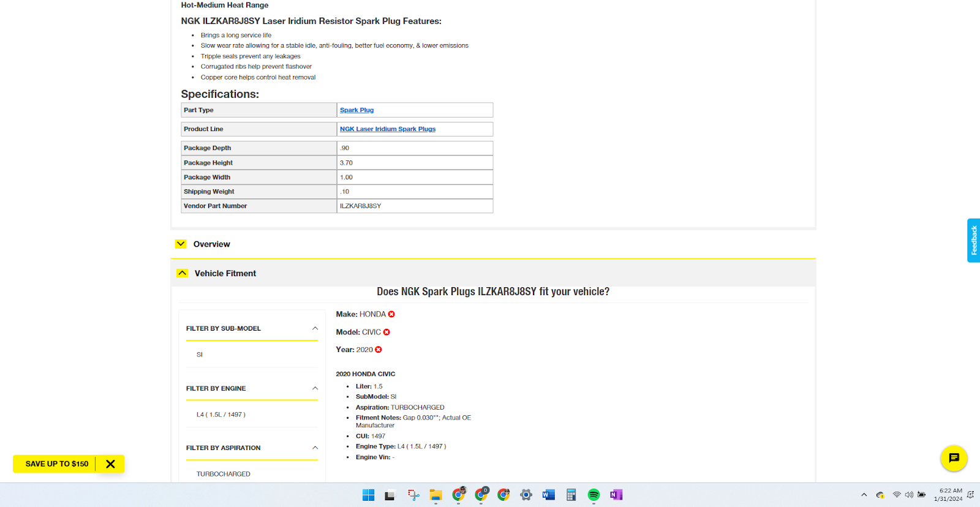Open the Calculator app from taskbar
Screen dimensions: 980x507
click(571, 495)
